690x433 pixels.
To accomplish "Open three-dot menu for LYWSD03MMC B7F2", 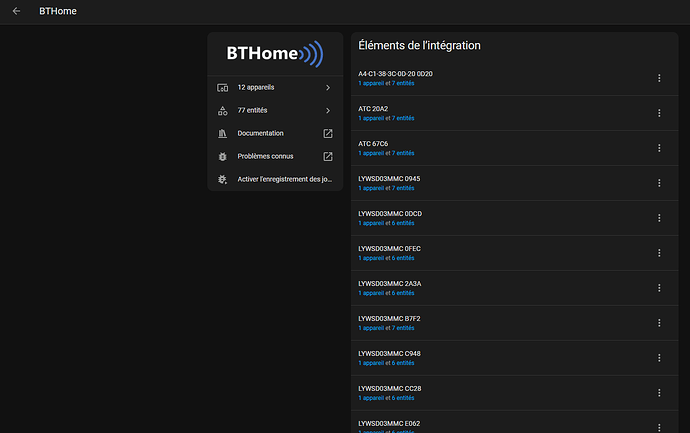I will coord(659,323).
